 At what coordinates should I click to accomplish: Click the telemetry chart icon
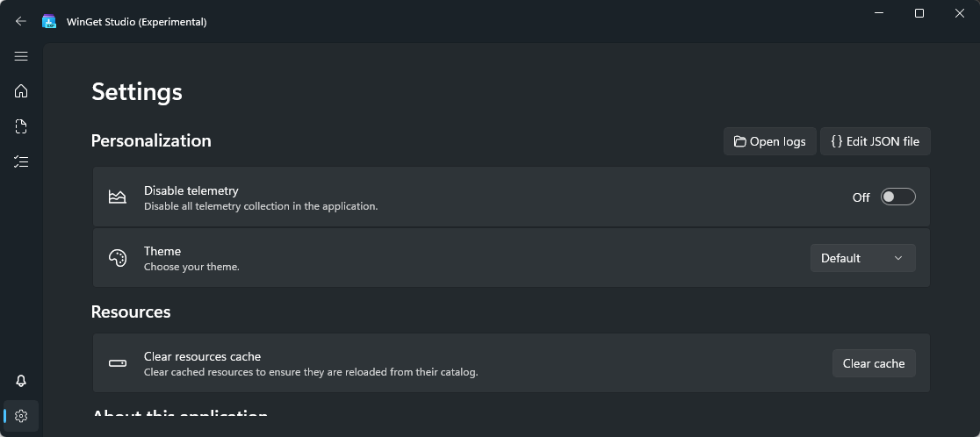[x=117, y=197]
